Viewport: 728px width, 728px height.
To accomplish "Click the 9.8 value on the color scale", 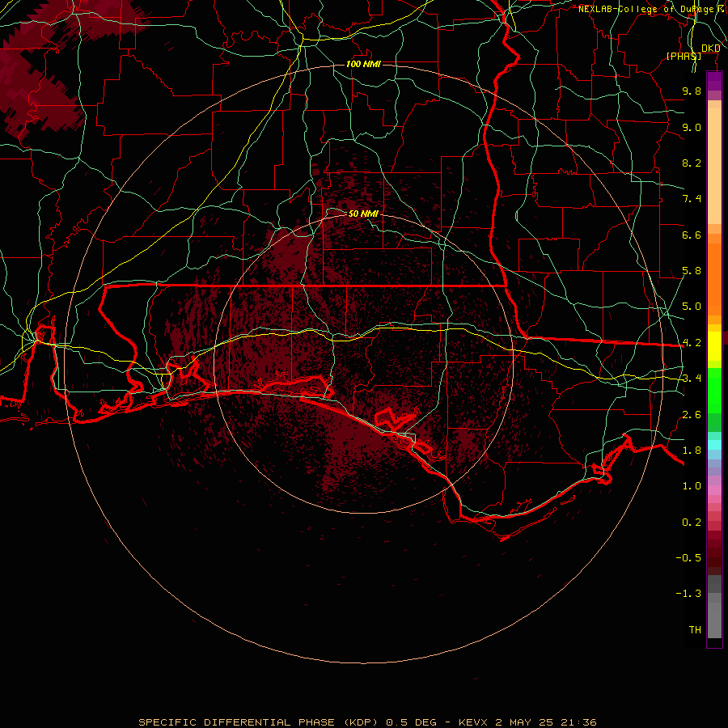I will 692,91.
